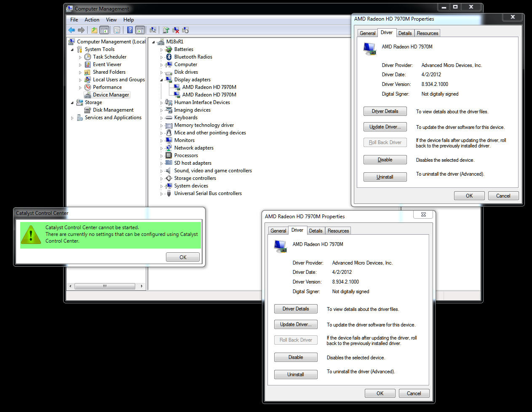
Task: Click Uninstall in lower Properties dialog
Action: (296, 375)
